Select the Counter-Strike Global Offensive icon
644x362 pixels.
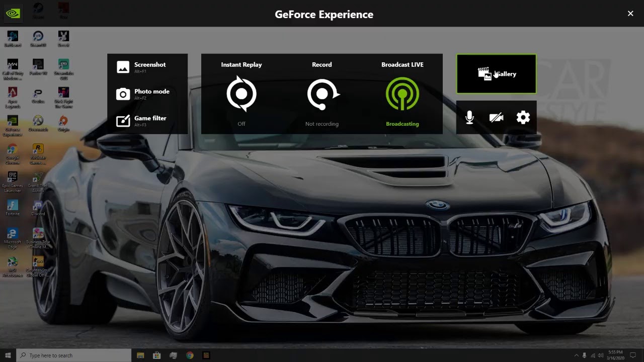(38, 266)
